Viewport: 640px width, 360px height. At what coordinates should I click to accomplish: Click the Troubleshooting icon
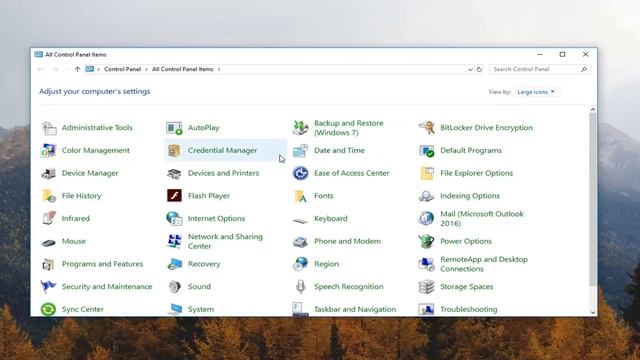coord(427,309)
